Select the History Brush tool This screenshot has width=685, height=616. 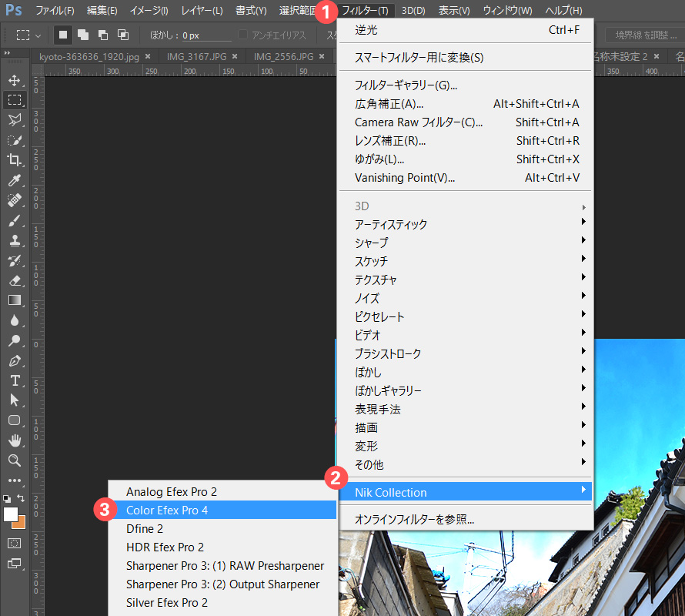pos(15,260)
